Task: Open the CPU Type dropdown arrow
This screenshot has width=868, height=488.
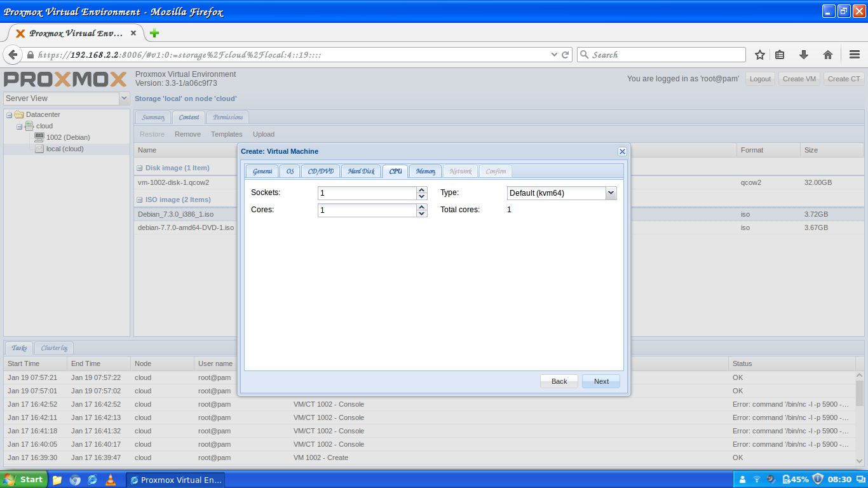Action: click(x=611, y=193)
